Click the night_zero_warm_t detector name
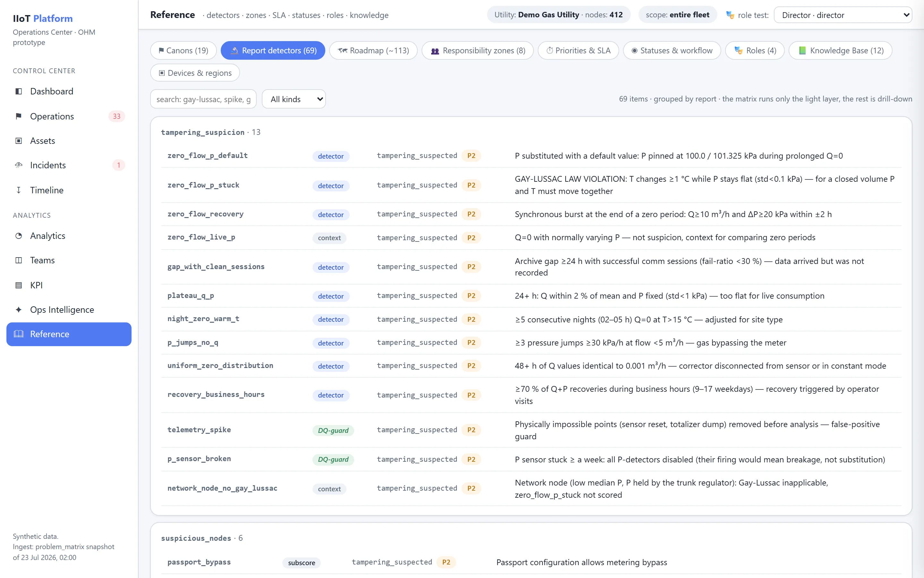924x578 pixels. [203, 319]
